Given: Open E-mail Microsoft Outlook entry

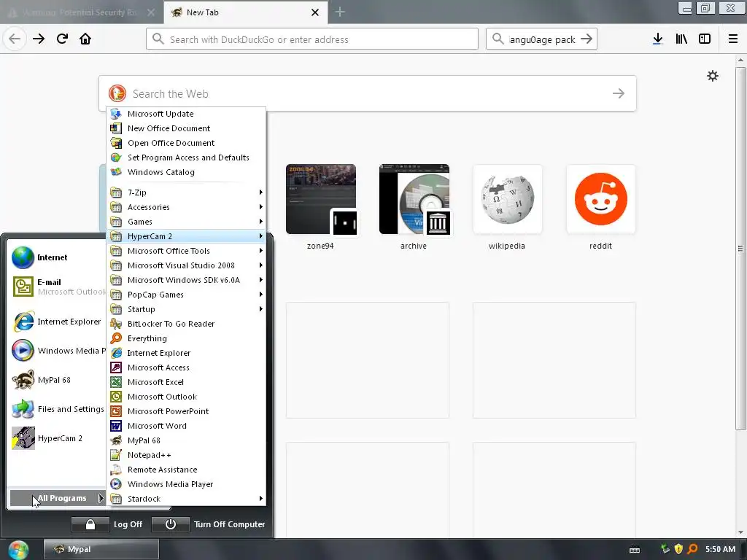Looking at the screenshot, I should 57,287.
